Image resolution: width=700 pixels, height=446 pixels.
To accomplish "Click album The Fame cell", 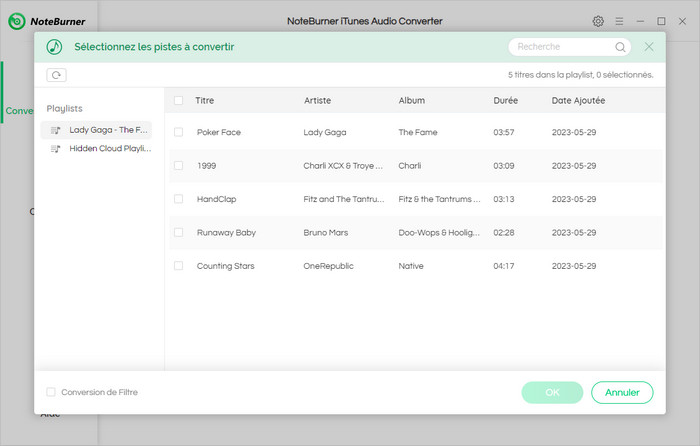I will point(418,132).
